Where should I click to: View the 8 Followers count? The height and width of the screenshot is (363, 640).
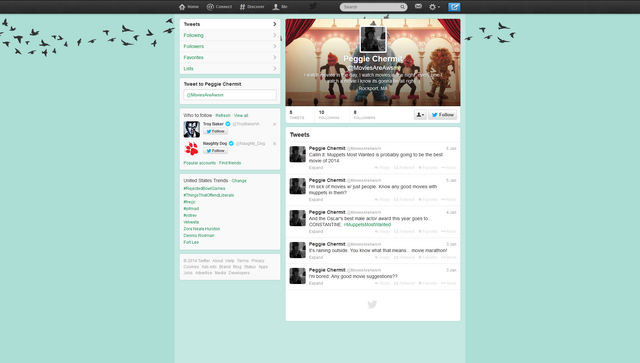364,115
